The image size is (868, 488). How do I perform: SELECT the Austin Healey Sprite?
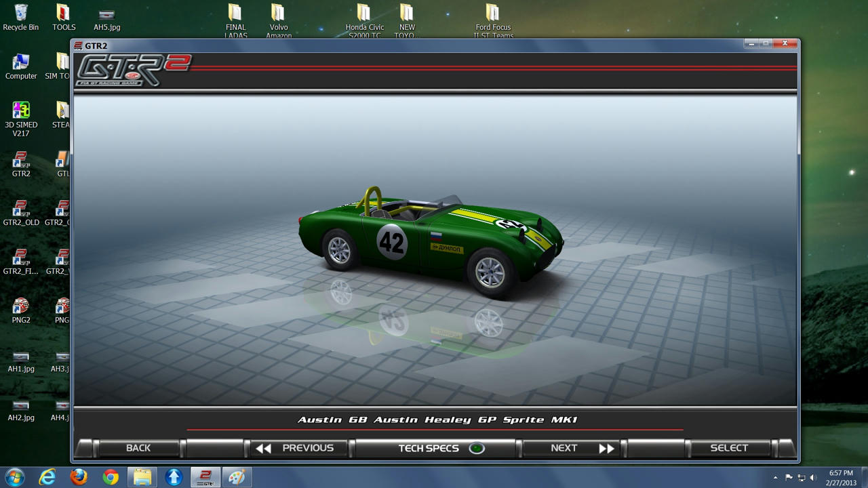[729, 448]
